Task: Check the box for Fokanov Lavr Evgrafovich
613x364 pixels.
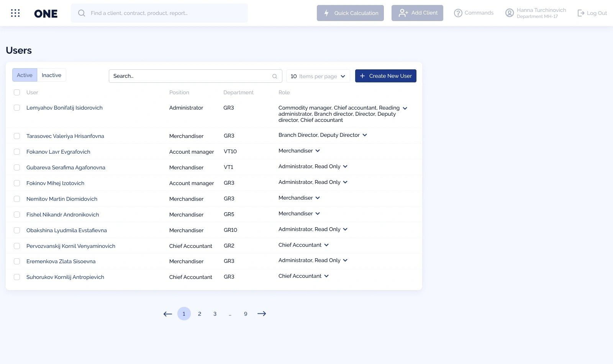Action: pos(17,152)
